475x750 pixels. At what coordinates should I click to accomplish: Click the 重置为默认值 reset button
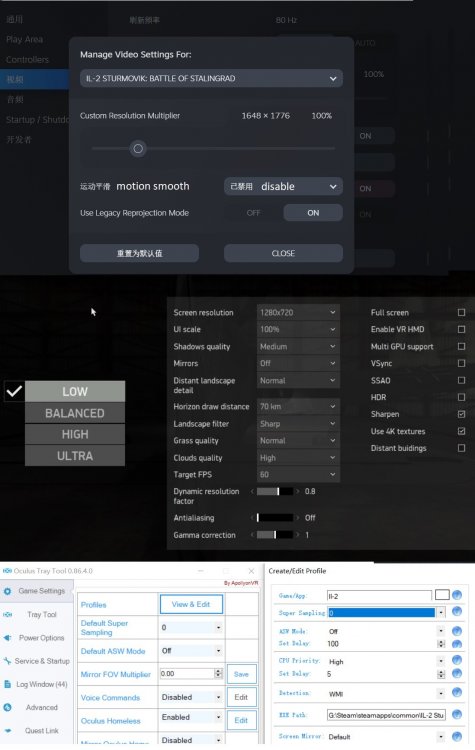tap(139, 253)
